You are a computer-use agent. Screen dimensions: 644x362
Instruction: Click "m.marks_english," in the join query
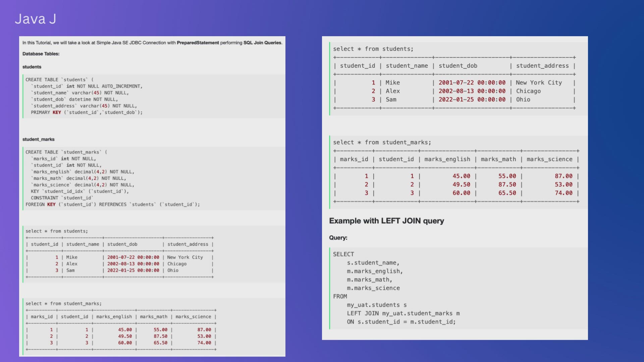point(375,271)
